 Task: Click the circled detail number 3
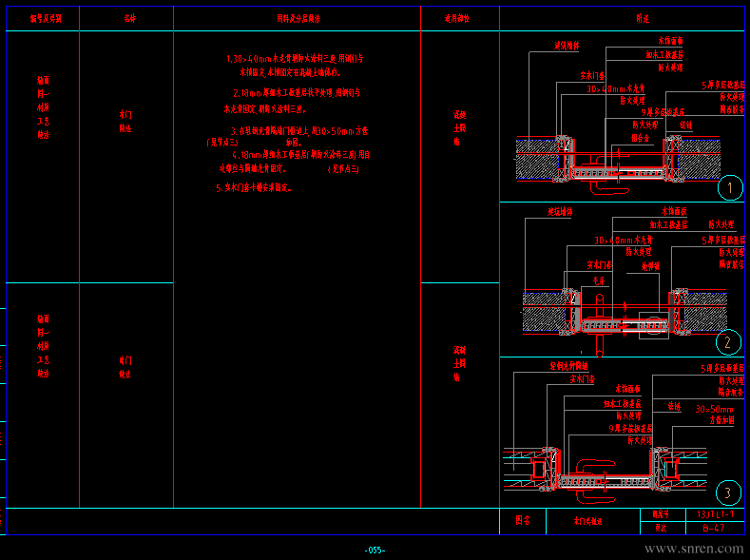point(728,492)
